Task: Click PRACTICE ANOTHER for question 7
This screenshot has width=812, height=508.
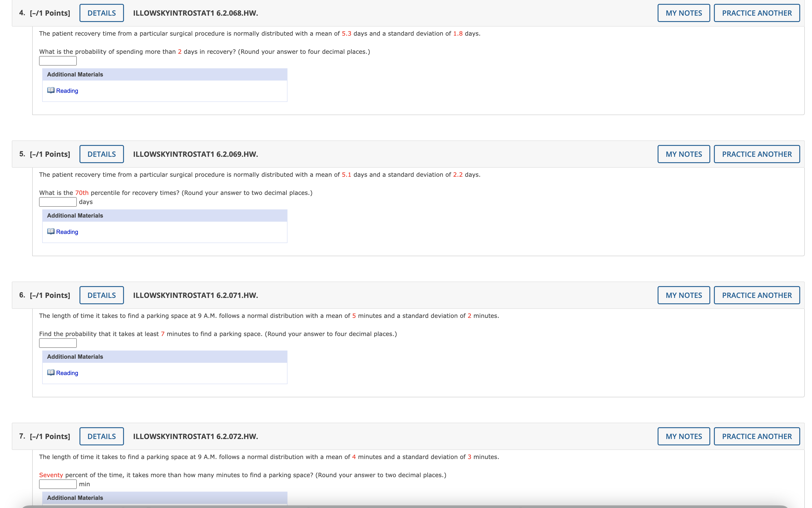Action: click(757, 437)
